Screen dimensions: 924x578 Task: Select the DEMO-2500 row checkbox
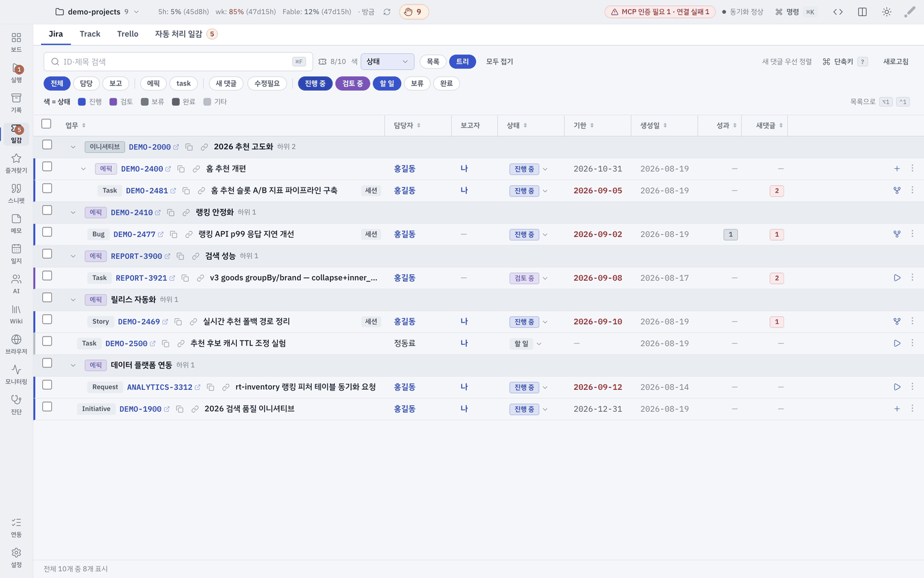pyautogui.click(x=47, y=341)
